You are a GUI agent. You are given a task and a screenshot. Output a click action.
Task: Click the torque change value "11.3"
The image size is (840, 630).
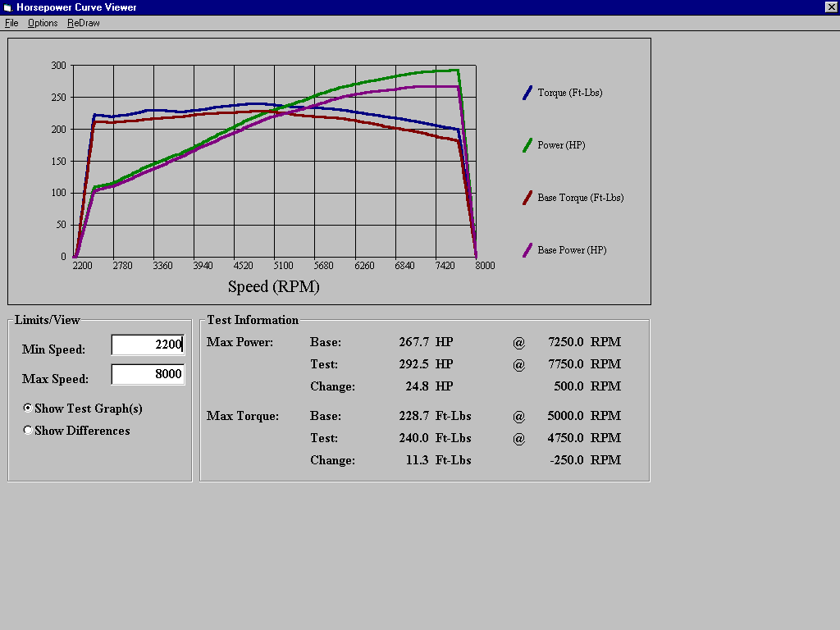coord(417,460)
